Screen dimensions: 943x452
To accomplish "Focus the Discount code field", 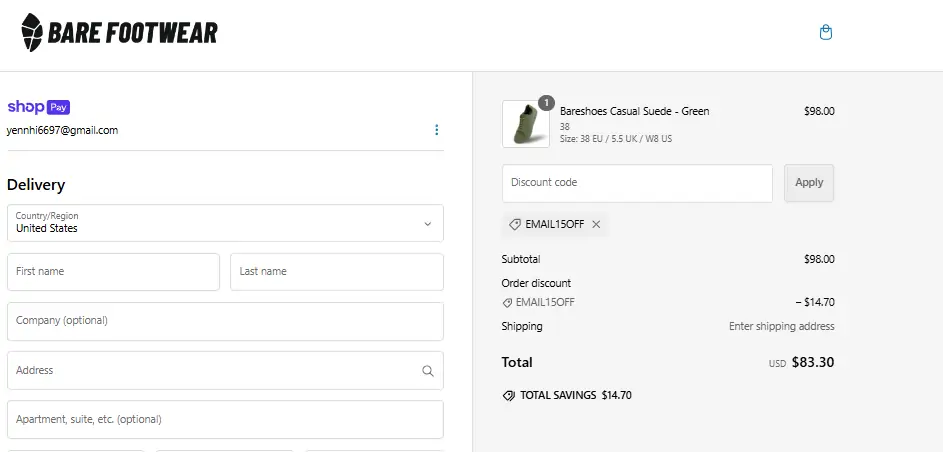I will coord(637,183).
